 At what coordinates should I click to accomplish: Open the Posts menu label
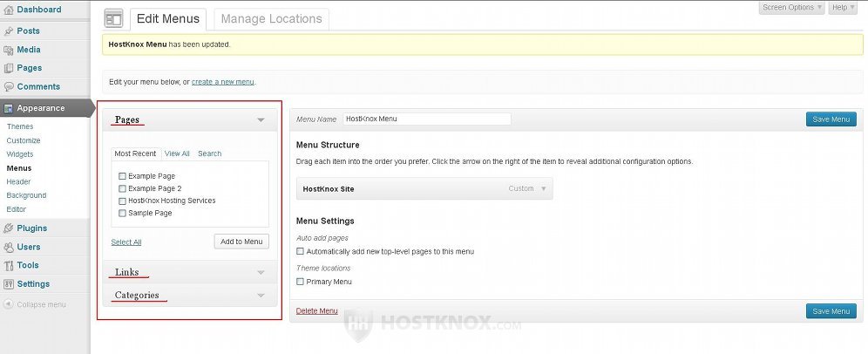tap(28, 31)
